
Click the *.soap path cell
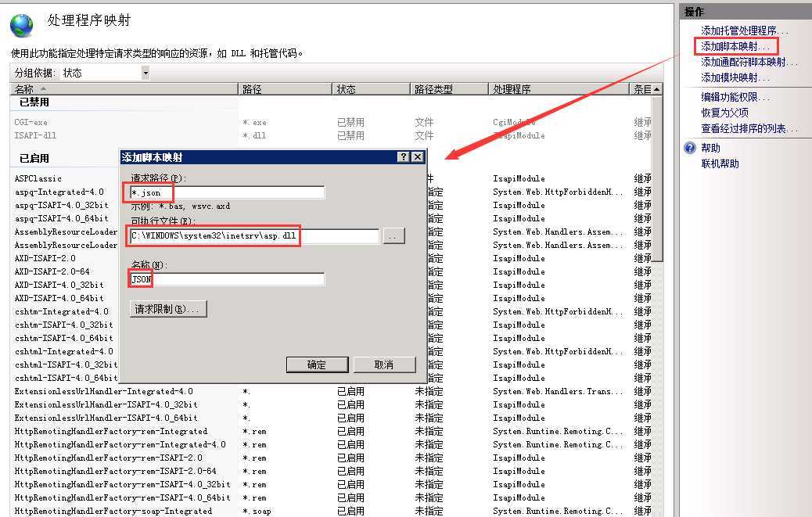click(x=257, y=512)
